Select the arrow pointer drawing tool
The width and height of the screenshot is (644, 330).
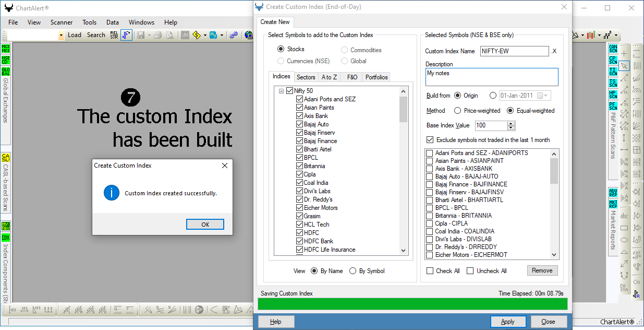[624, 66]
